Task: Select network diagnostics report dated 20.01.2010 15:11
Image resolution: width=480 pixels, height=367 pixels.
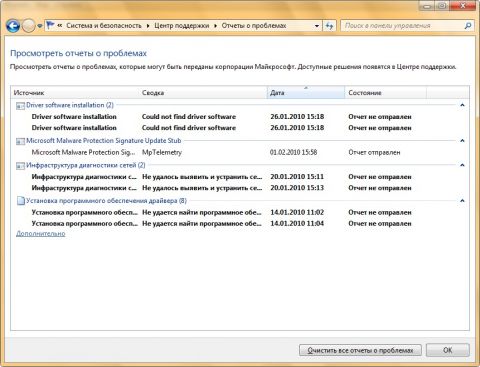Action: pos(240,177)
